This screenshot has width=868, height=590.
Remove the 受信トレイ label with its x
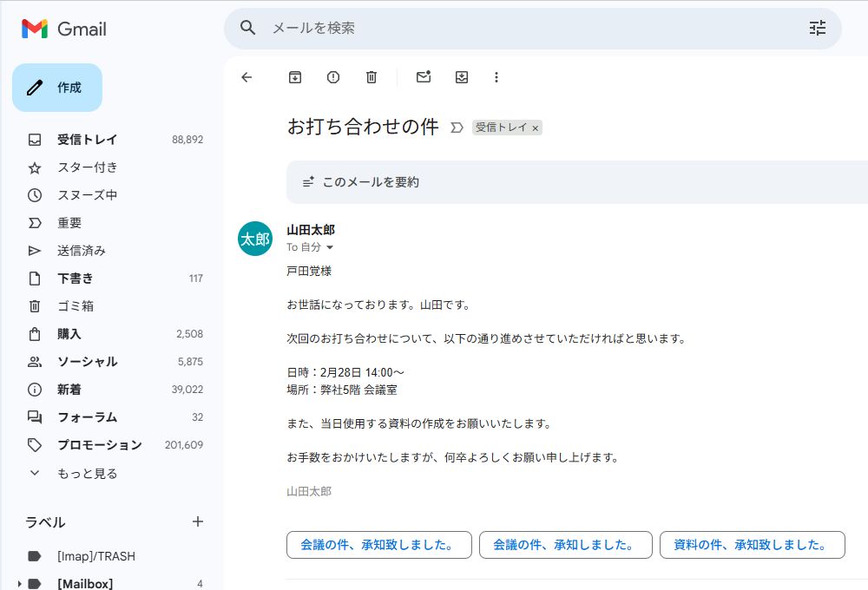(536, 128)
